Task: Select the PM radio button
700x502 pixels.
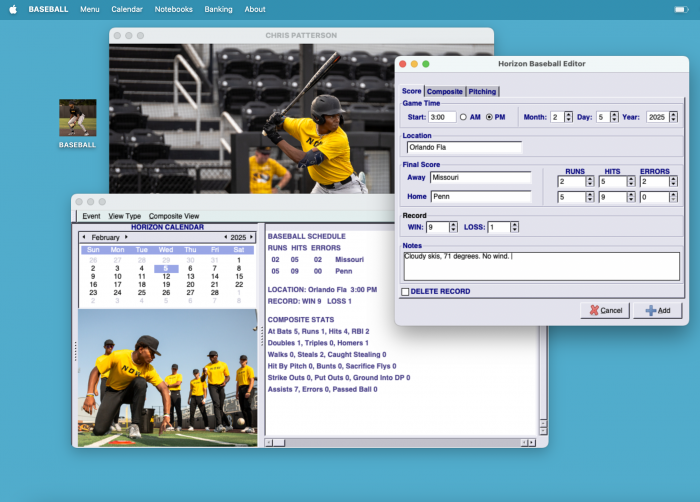Action: pyautogui.click(x=489, y=117)
